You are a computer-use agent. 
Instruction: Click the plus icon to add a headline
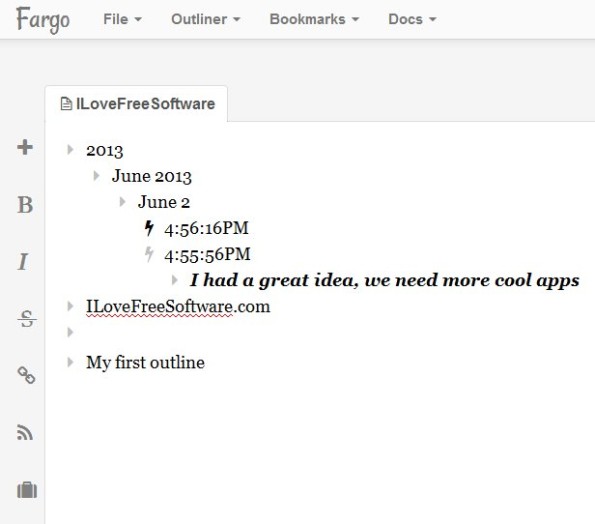[25, 147]
